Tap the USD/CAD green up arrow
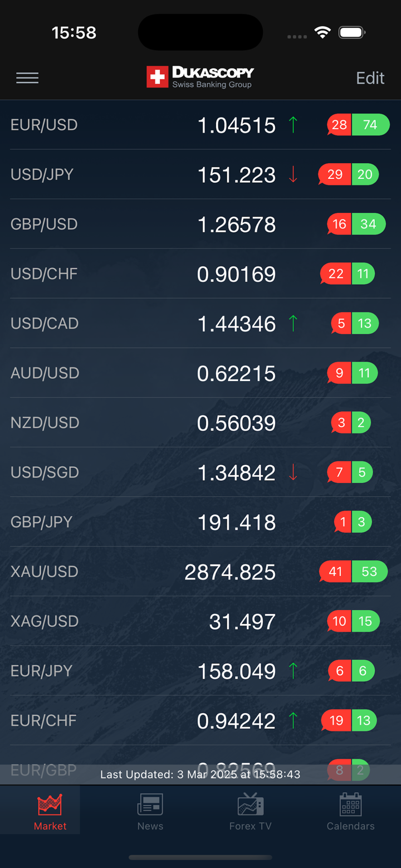This screenshot has width=401, height=868. [293, 323]
